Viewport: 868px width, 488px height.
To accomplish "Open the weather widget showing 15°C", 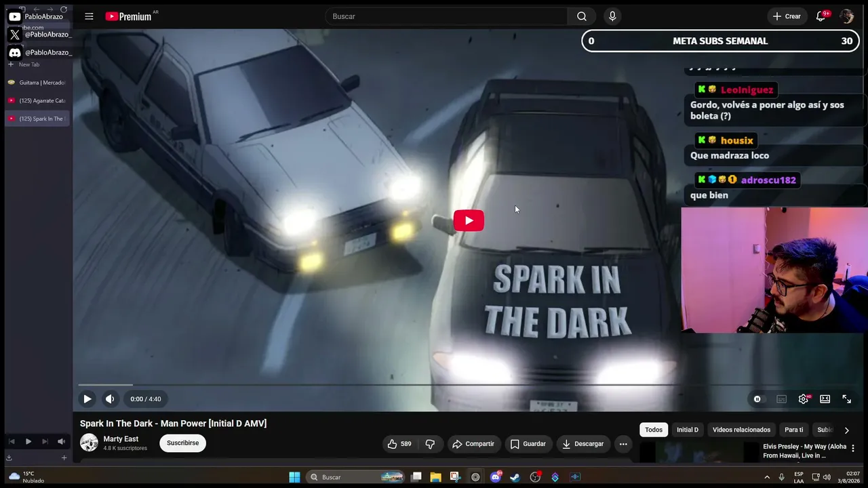I will coord(27,477).
